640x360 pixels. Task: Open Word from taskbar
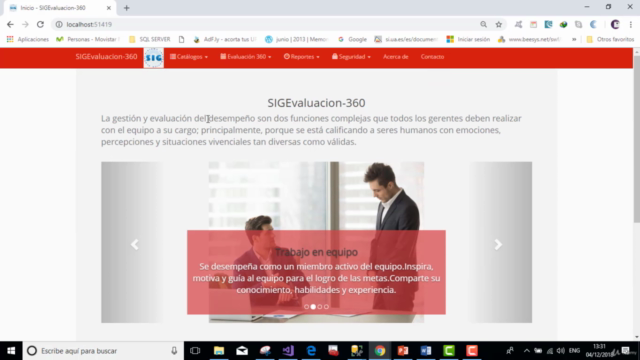click(426, 351)
